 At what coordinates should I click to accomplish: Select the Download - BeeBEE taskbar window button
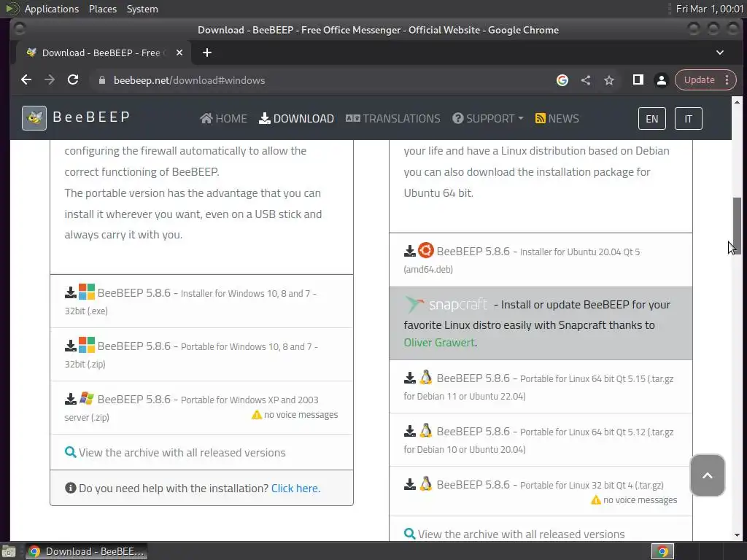pyautogui.click(x=86, y=551)
